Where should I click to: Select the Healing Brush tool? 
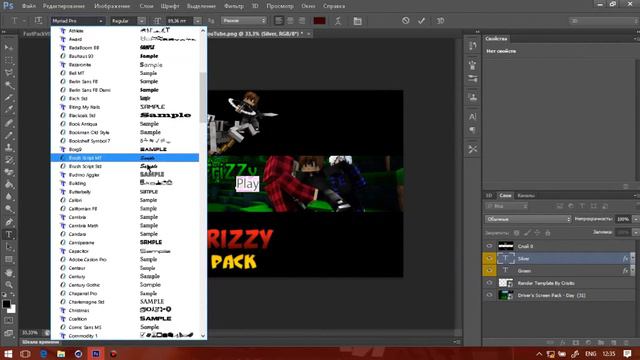[9, 123]
